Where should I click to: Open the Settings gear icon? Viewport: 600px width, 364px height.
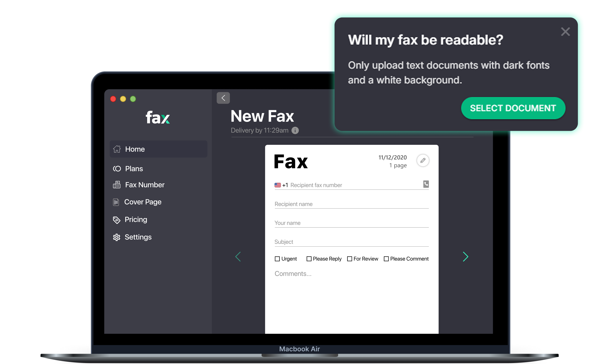117,237
